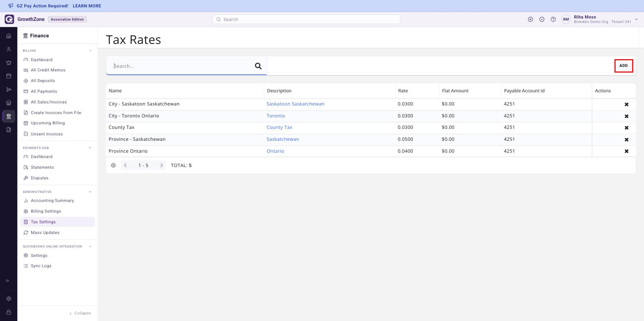
Task: Open the Ontario description link
Action: pyautogui.click(x=275, y=151)
